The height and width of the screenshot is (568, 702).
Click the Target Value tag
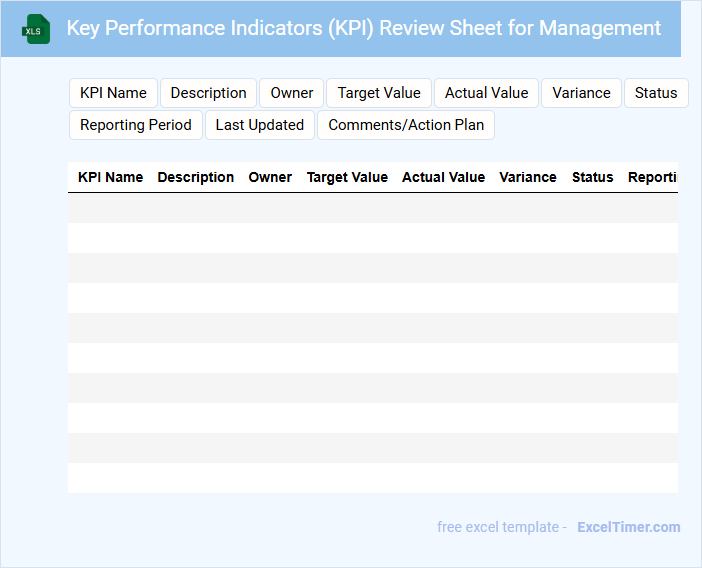point(379,93)
